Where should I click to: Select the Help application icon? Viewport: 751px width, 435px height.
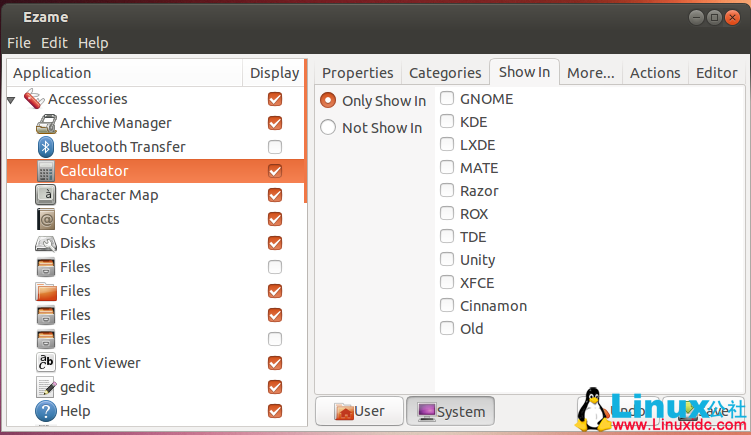[46, 411]
